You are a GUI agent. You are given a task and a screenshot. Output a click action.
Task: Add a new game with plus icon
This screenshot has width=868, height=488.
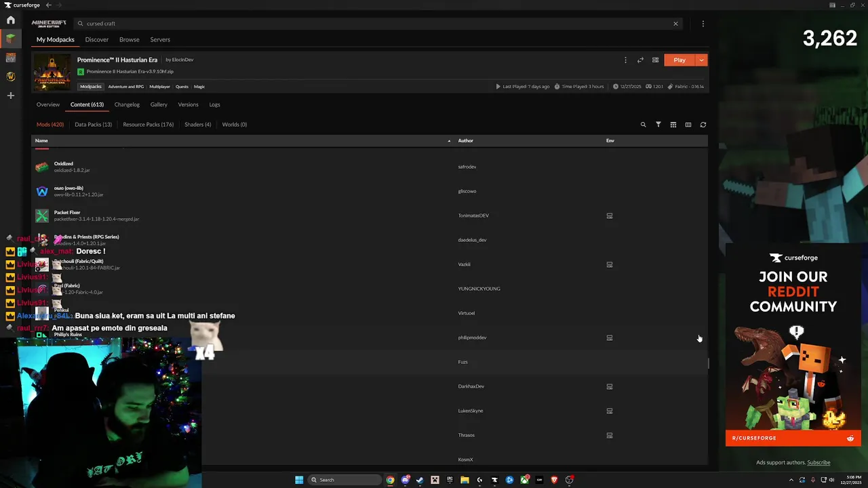[11, 96]
